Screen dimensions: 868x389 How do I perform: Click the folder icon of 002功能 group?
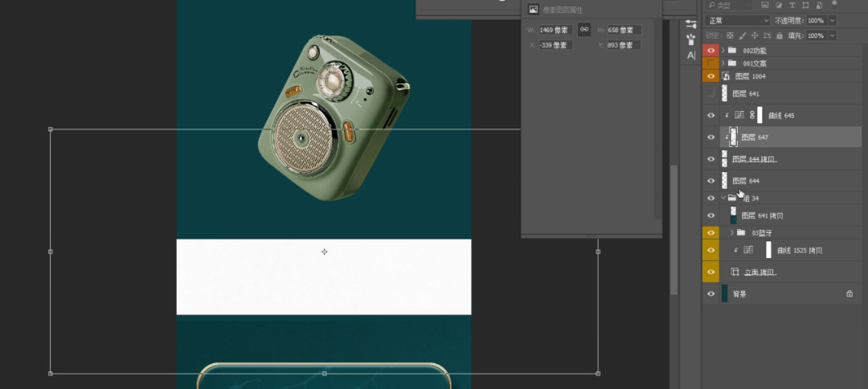point(732,50)
